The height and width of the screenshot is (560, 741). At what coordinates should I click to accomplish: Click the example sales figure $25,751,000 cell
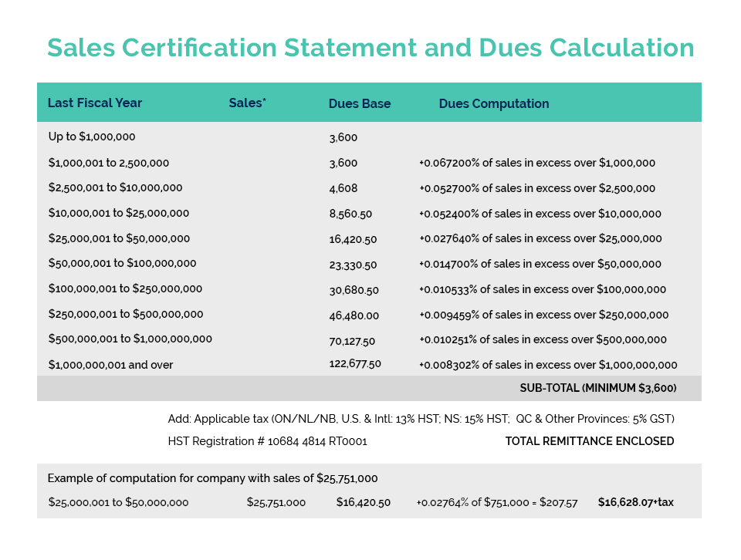coord(276,502)
